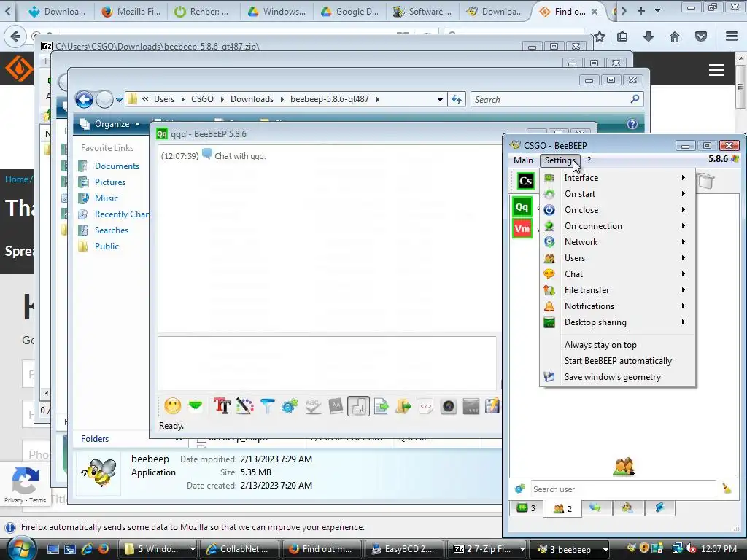Viewport: 747px width, 560px height.
Task: Click the trash bin icon in BeeBEEP toolbar
Action: pos(706,181)
